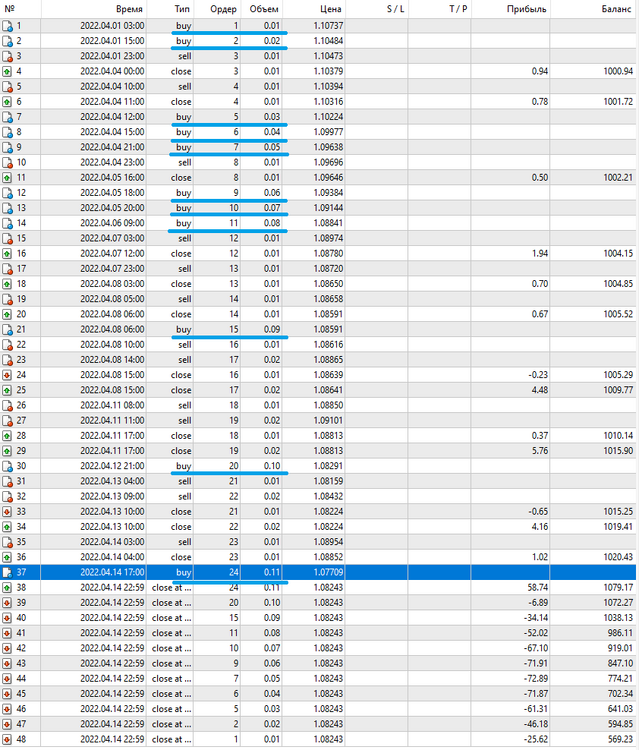Image resolution: width=639 pixels, height=750 pixels.
Task: Click the sell order icon in row 5
Action: [7, 87]
